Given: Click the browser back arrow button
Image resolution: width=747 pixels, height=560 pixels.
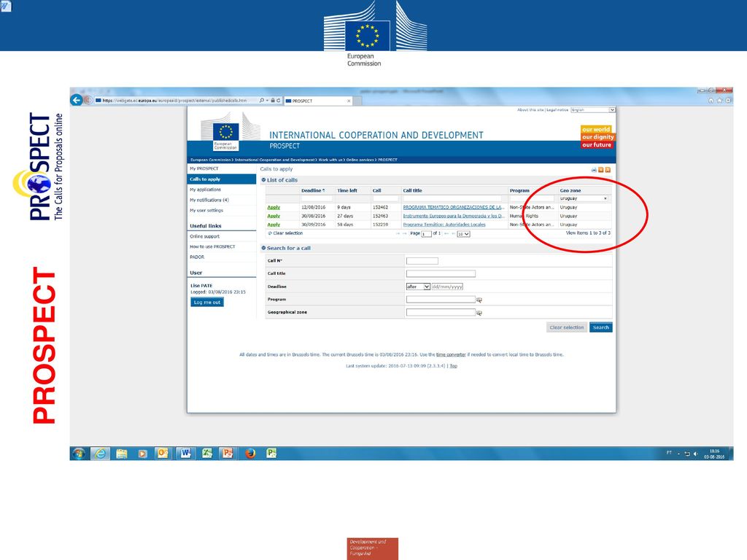Looking at the screenshot, I should click(x=76, y=100).
